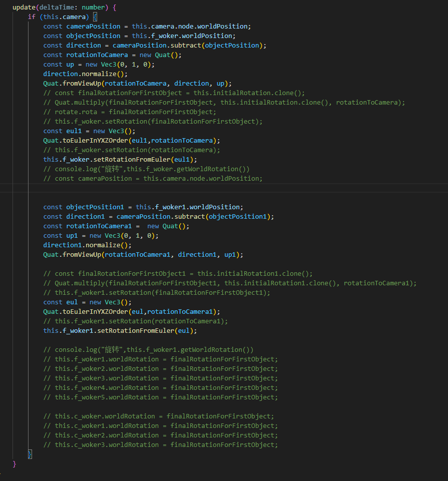The image size is (448, 481).
Task: Click commented 'this.c_woker.worldRotation' assignment line
Action: pos(159,416)
